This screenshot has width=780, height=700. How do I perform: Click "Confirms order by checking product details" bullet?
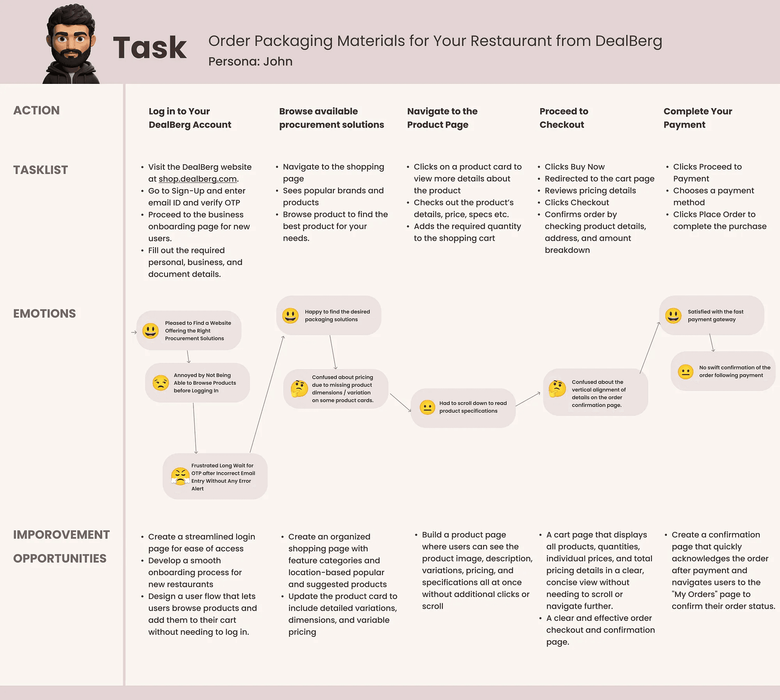(x=595, y=232)
